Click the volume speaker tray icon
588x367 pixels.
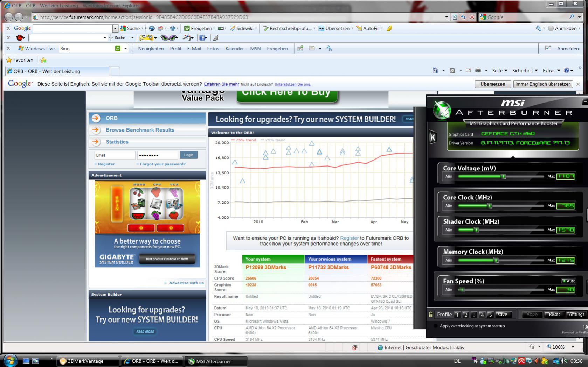[564, 361]
